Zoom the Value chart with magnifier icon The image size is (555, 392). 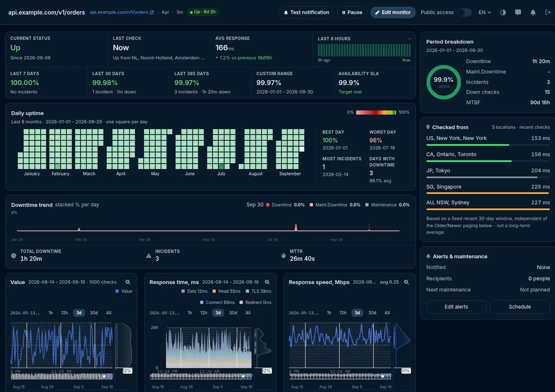point(128,282)
